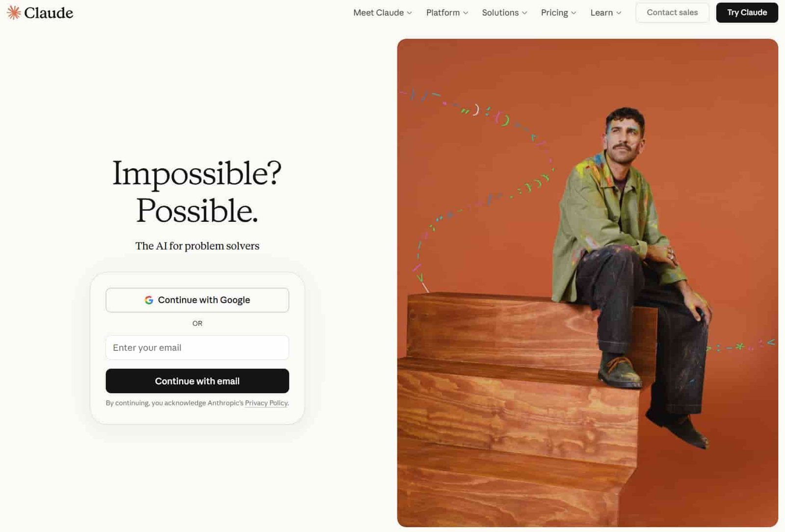Click the Claude starburst logo icon
This screenshot has width=785, height=532.
(14, 12)
